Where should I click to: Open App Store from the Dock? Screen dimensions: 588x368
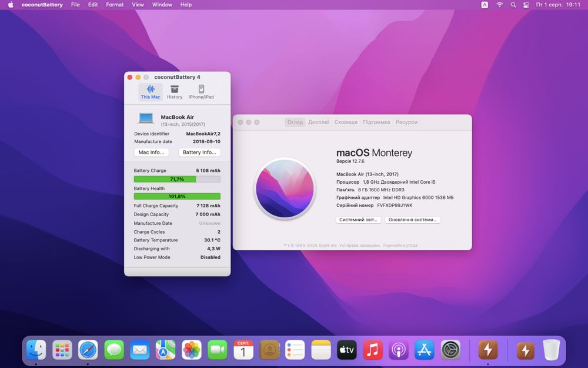(x=425, y=350)
